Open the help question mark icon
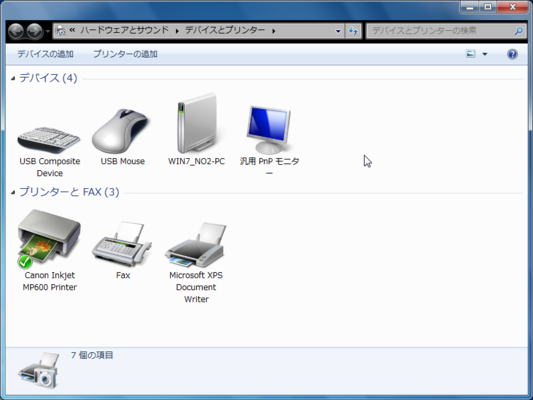Screen dimensions: 533x400 [x=512, y=54]
